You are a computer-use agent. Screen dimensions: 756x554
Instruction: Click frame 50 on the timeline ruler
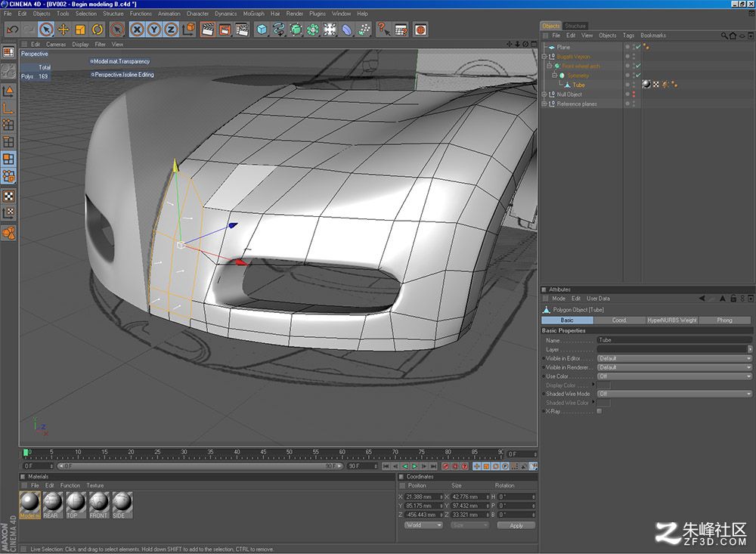[290, 453]
